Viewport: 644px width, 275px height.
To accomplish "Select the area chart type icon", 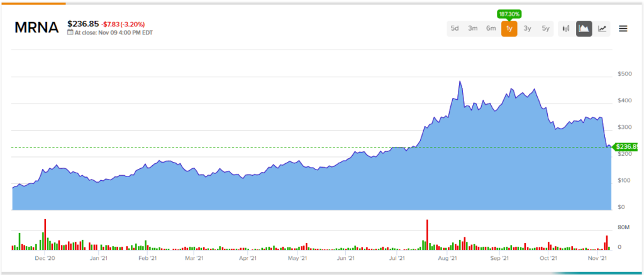I will pyautogui.click(x=584, y=29).
